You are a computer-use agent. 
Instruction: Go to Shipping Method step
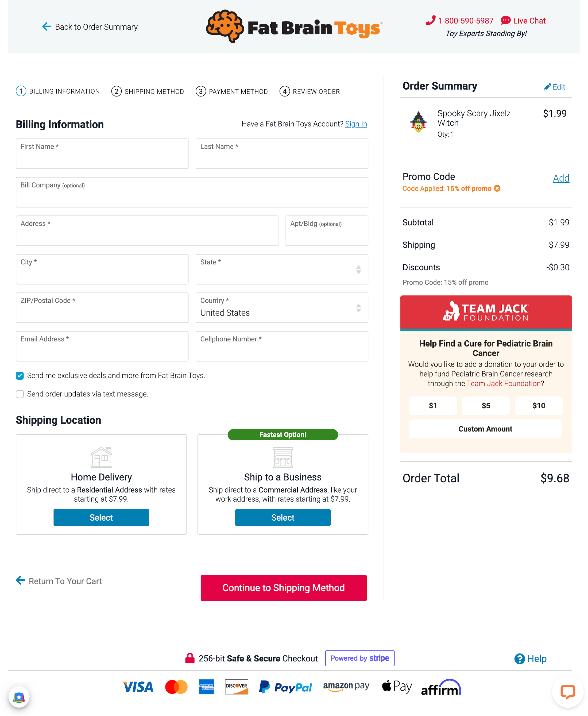click(x=148, y=91)
